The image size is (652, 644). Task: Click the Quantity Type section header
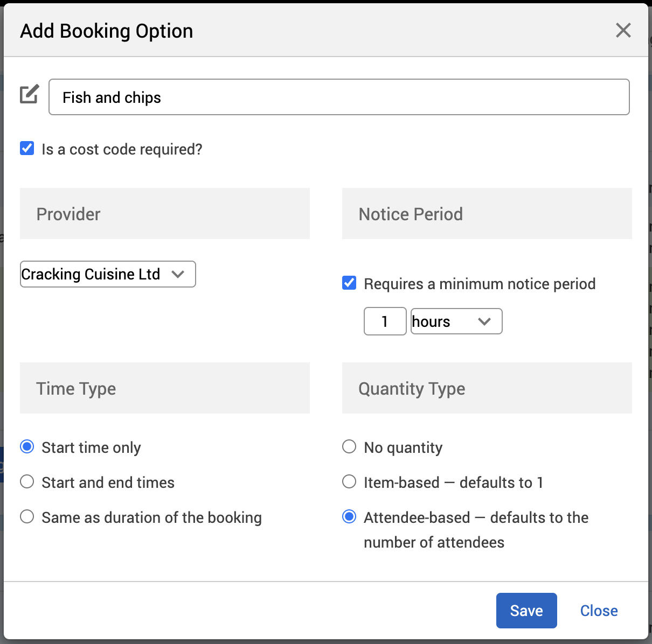(487, 388)
